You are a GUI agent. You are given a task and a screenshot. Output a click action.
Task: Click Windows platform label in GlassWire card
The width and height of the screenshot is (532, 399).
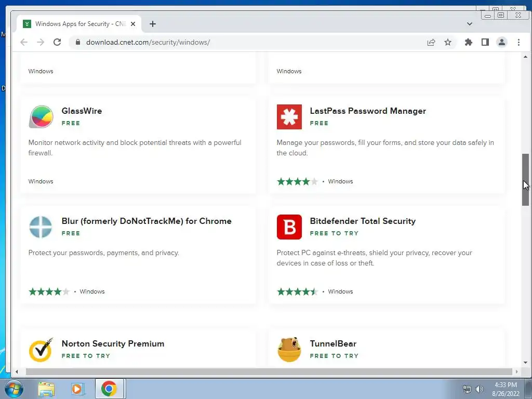click(x=41, y=181)
